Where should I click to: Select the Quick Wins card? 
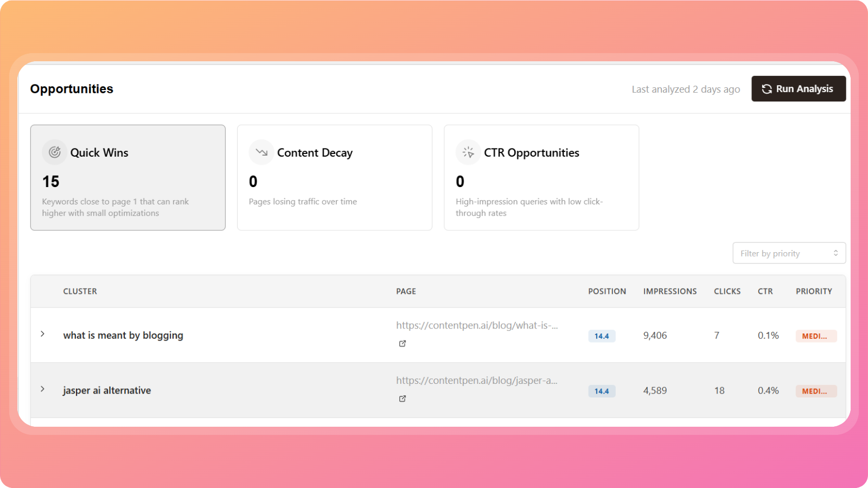(128, 177)
